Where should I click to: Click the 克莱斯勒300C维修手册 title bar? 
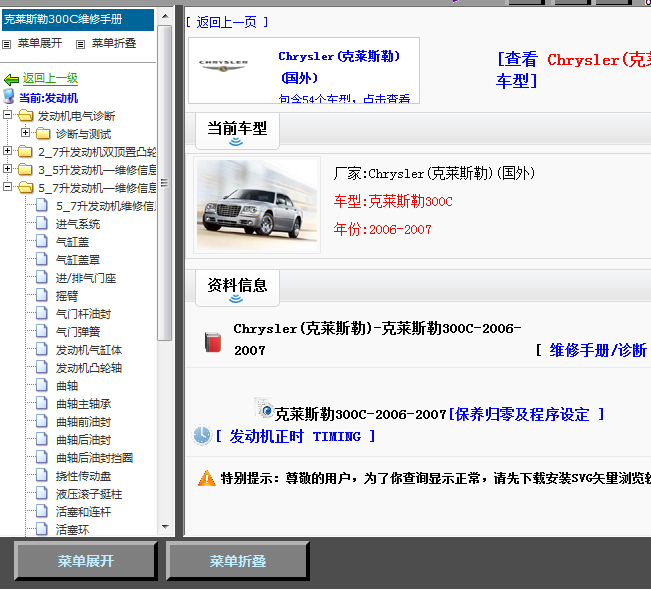click(x=78, y=20)
